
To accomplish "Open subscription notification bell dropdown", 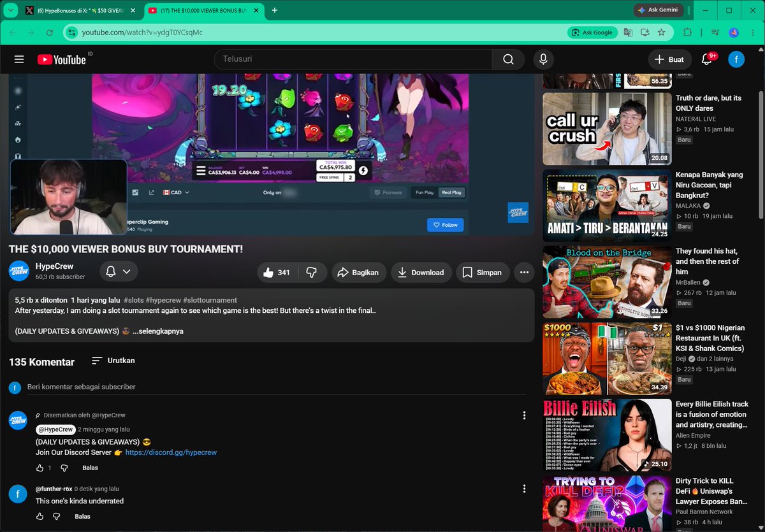I will tap(119, 271).
